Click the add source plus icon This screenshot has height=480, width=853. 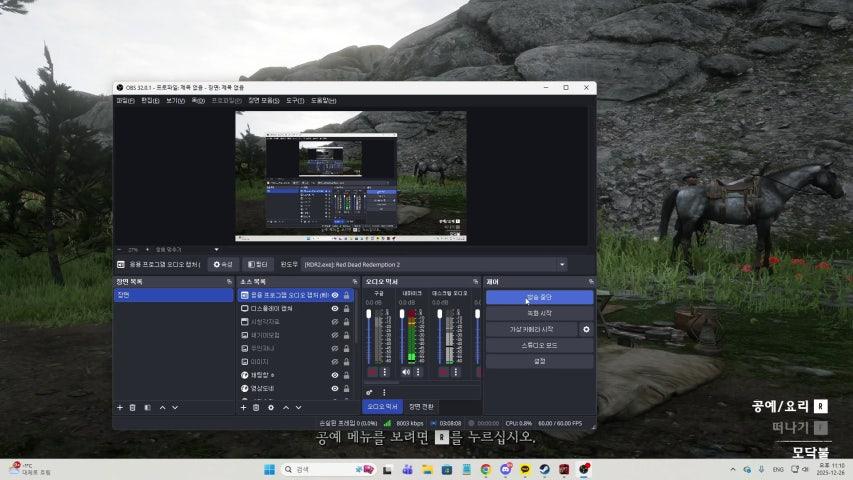tap(243, 407)
